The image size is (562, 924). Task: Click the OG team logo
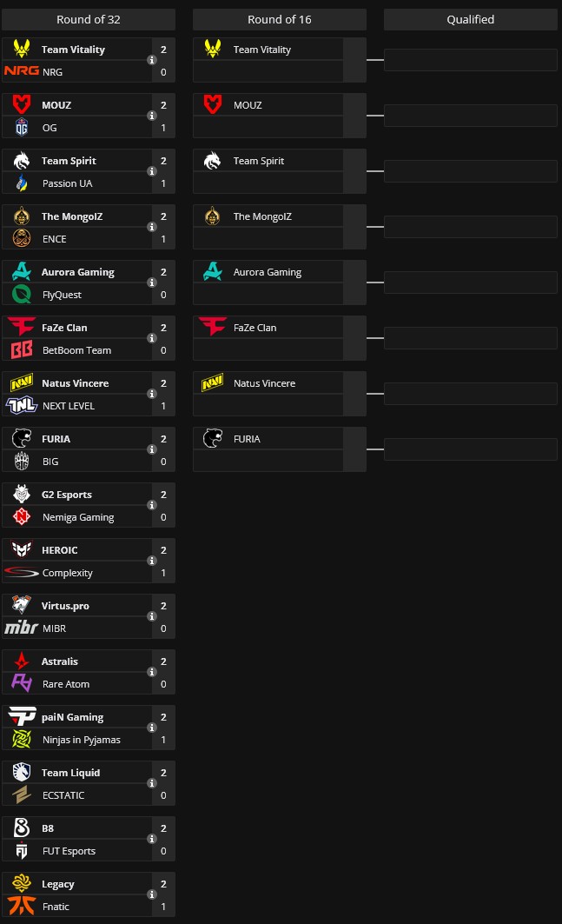click(22, 128)
